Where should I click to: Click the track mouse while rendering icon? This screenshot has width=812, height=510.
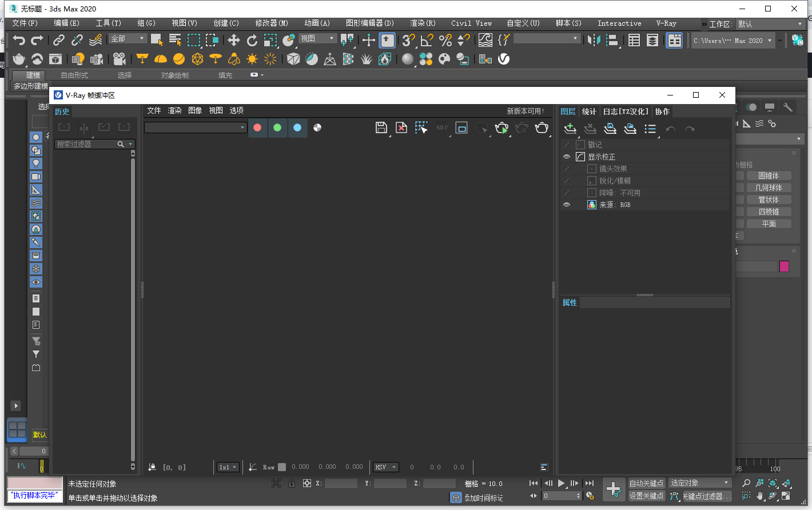421,128
